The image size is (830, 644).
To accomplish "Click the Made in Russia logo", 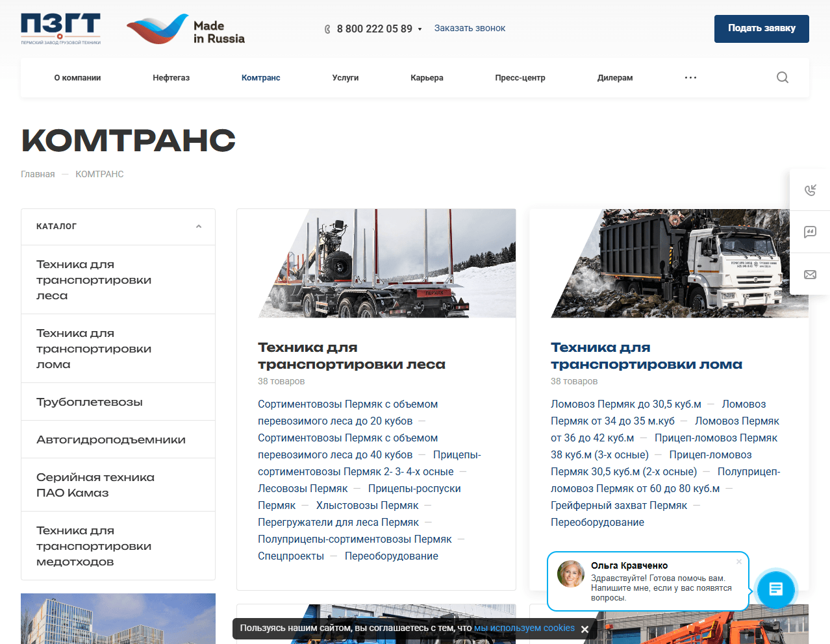I will 186,30.
